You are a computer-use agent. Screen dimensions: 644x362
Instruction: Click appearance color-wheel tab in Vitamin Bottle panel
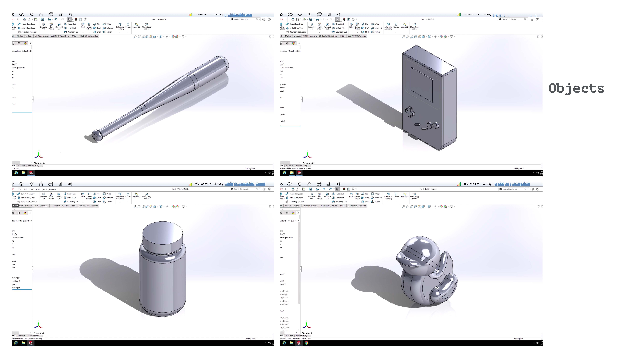25,213
